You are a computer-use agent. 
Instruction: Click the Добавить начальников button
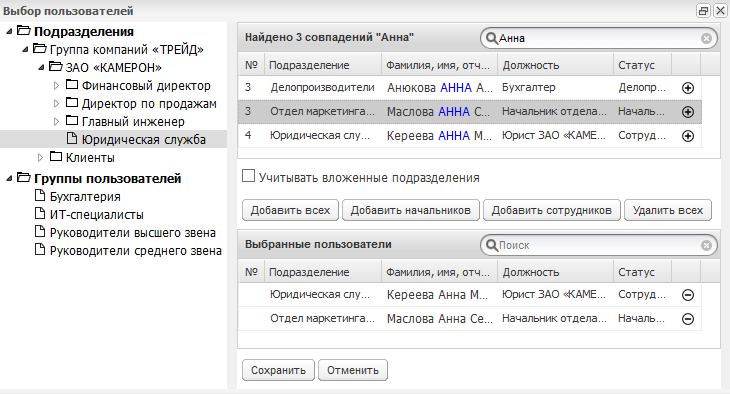(x=411, y=211)
